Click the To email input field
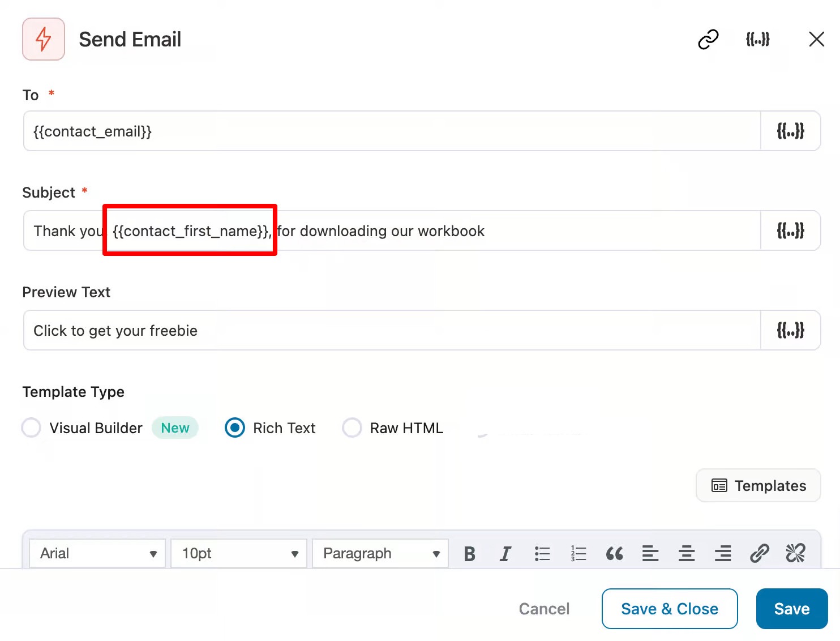This screenshot has width=840, height=641. 392,131
